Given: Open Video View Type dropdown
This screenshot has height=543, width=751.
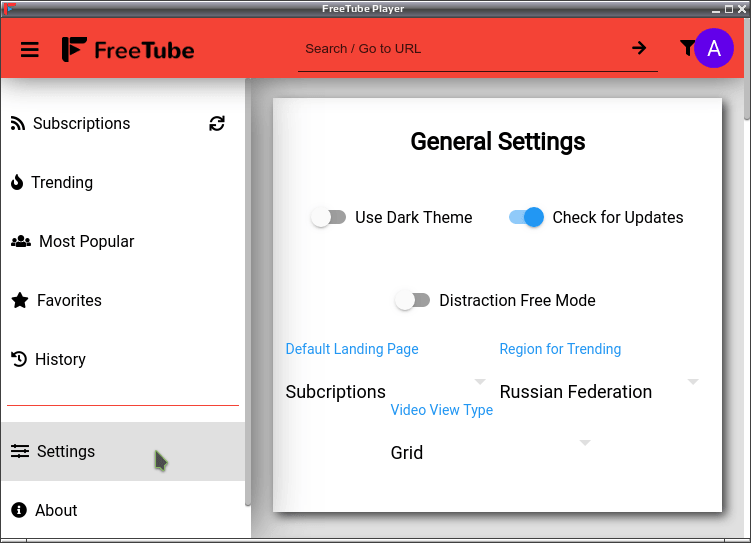Looking at the screenshot, I should click(491, 452).
